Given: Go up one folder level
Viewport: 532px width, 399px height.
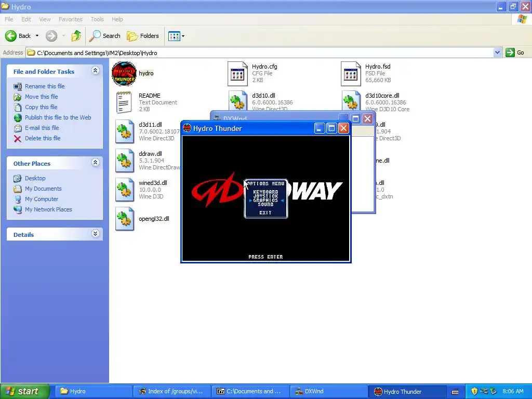Looking at the screenshot, I should click(76, 36).
